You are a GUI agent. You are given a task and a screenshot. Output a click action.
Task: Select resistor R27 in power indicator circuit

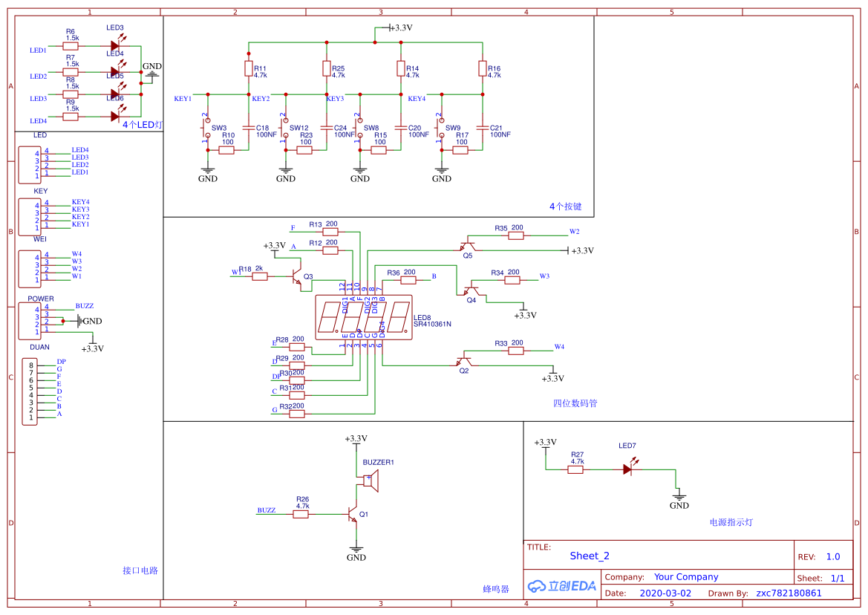tap(575, 469)
